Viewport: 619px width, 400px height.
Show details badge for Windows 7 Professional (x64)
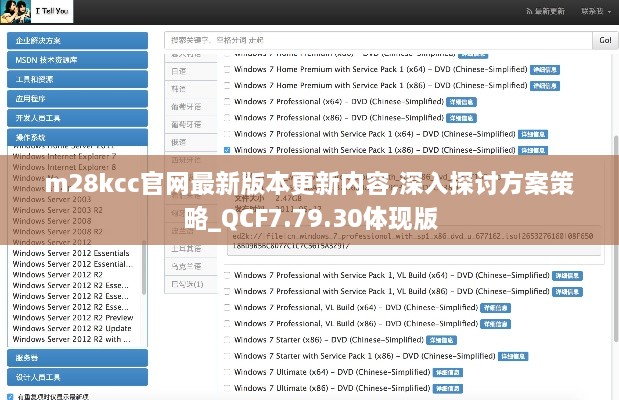(461, 102)
